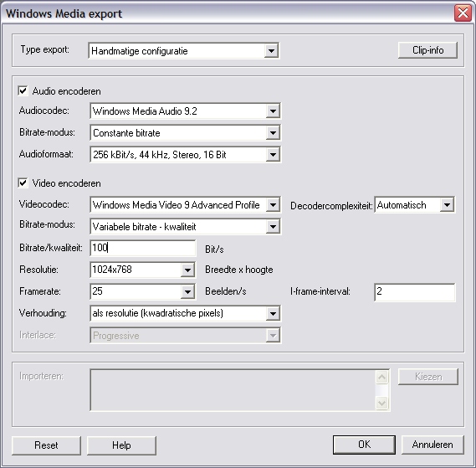Click the Annuleren cancel button
476x468 pixels.
(432, 445)
